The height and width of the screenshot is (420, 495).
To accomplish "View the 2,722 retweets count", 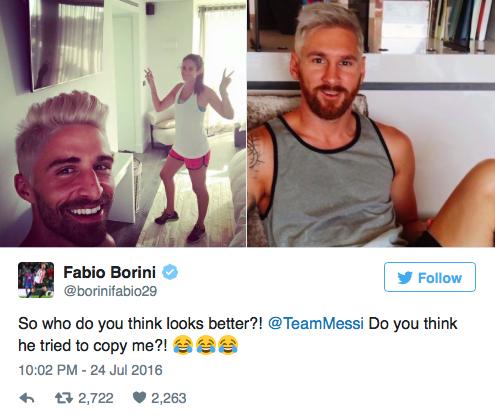I will [x=96, y=398].
